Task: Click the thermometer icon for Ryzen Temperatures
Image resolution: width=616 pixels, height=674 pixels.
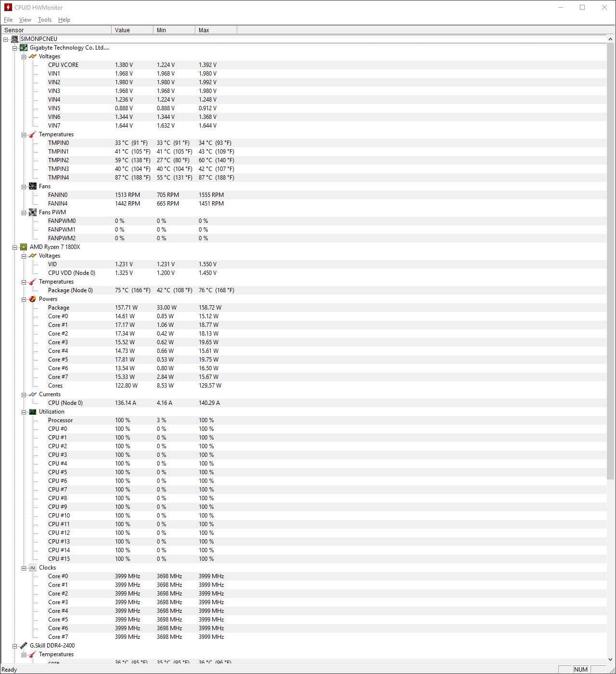Action: pos(33,282)
